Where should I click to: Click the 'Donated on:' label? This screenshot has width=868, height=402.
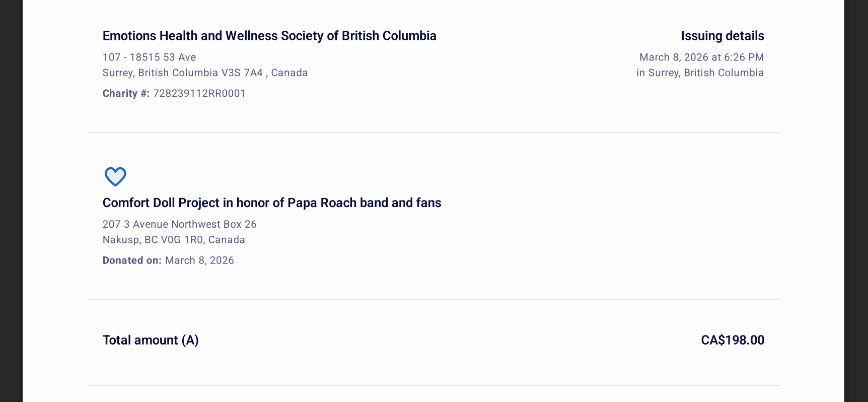pos(132,260)
